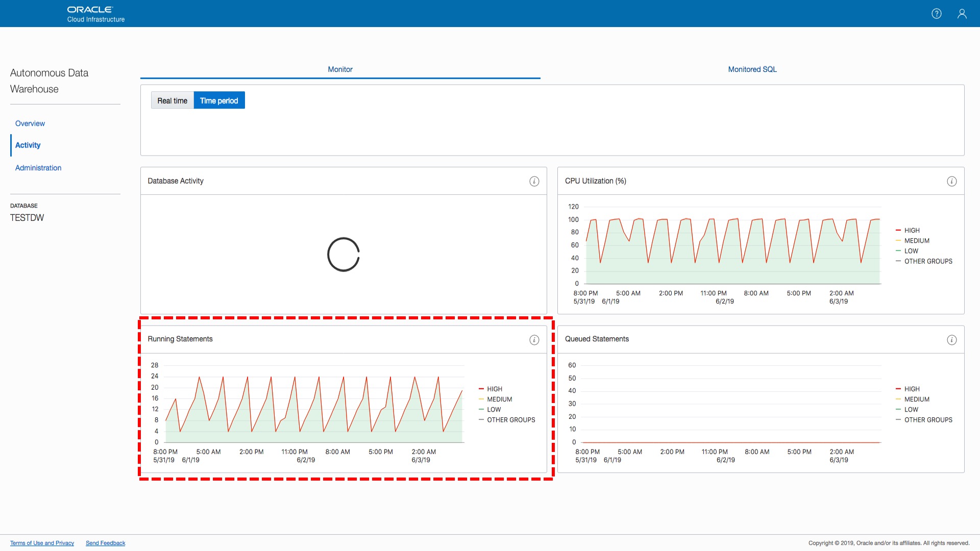Click Queued Statements info icon
980x551 pixels.
click(x=951, y=340)
